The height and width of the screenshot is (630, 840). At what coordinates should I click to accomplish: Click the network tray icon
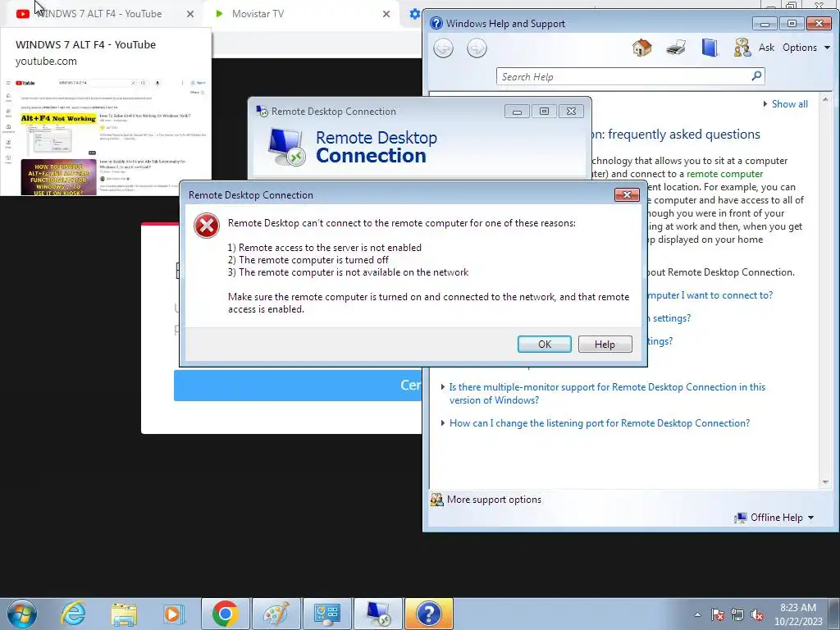[737, 614]
